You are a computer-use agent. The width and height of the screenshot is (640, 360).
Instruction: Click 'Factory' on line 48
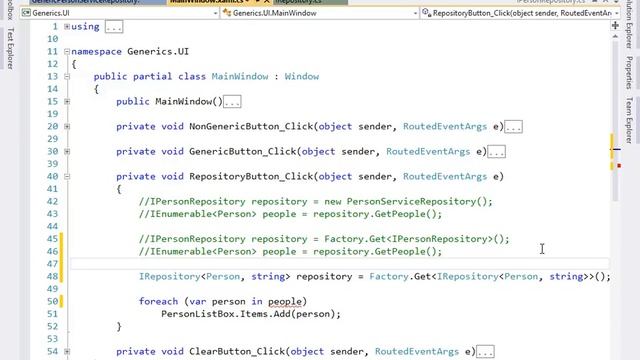click(389, 276)
